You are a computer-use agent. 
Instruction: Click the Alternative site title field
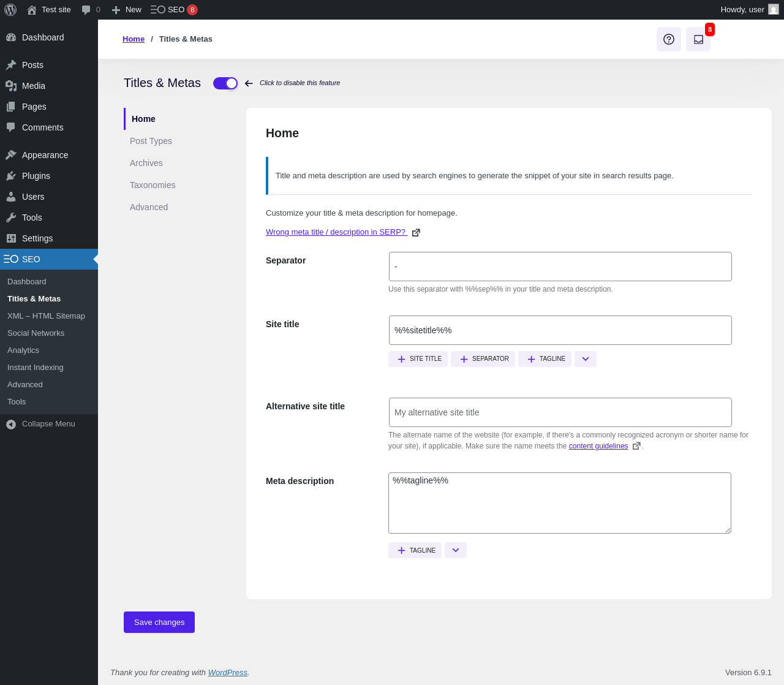click(x=560, y=412)
